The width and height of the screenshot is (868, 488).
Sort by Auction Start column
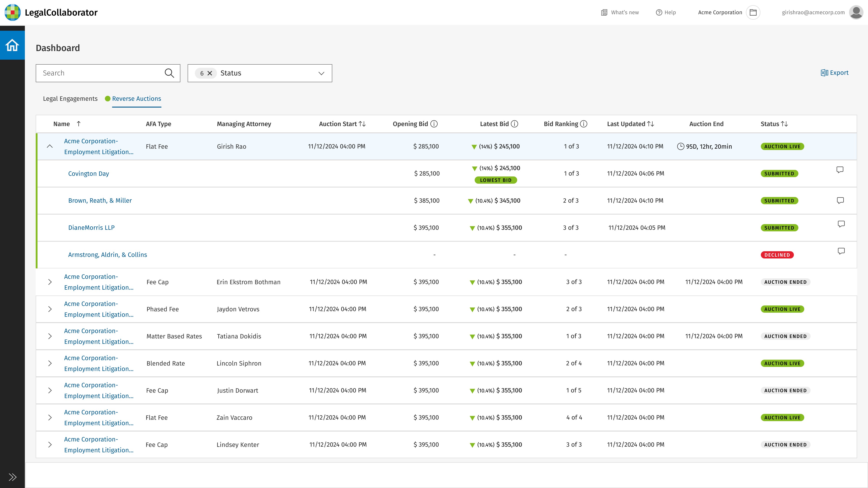coord(362,124)
